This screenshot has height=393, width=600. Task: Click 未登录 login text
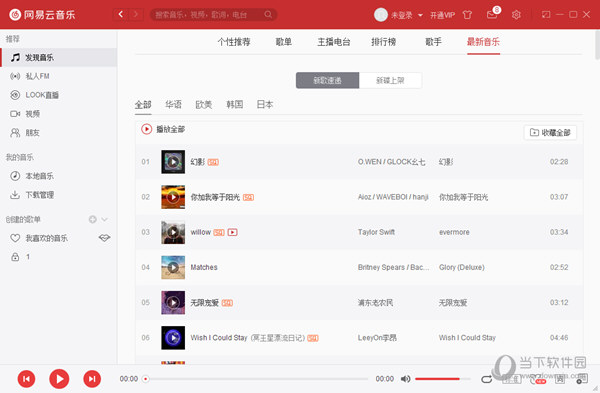coord(402,15)
